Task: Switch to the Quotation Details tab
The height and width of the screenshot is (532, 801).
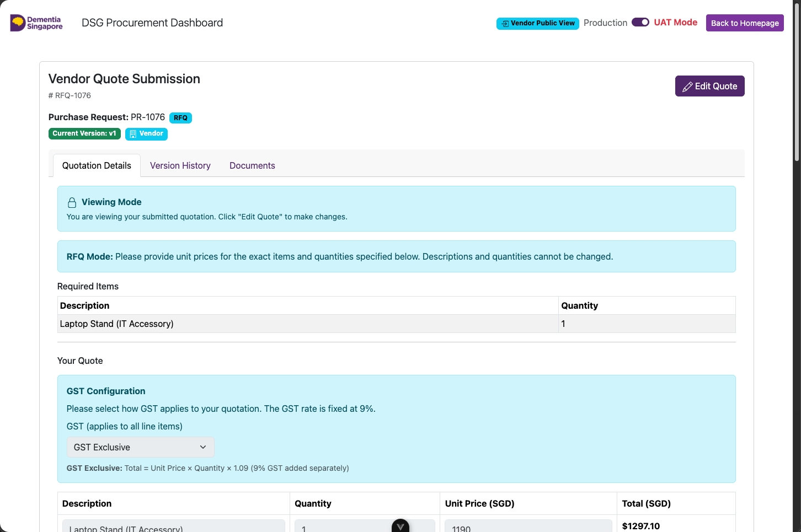Action: [x=97, y=165]
